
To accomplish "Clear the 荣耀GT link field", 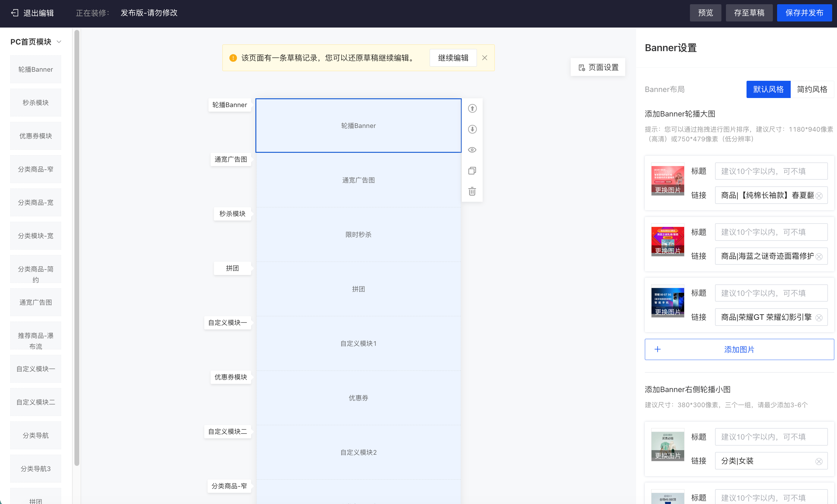I will click(819, 318).
